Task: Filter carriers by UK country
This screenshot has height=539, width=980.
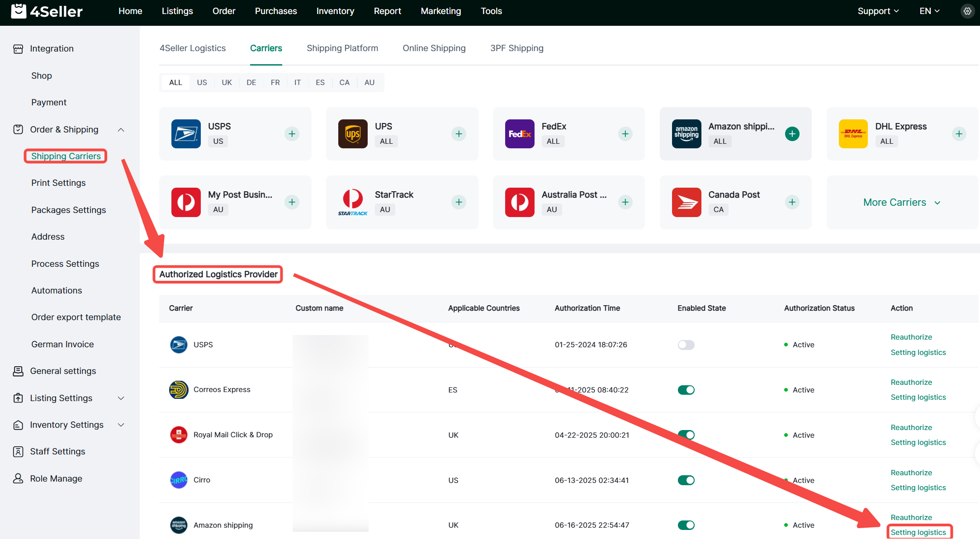Action: tap(227, 83)
